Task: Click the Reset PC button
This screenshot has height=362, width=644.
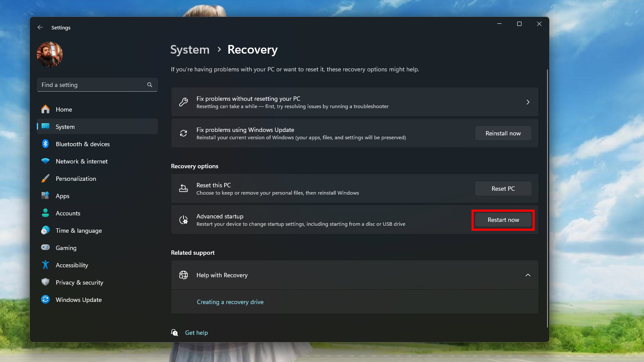Action: [x=503, y=189]
